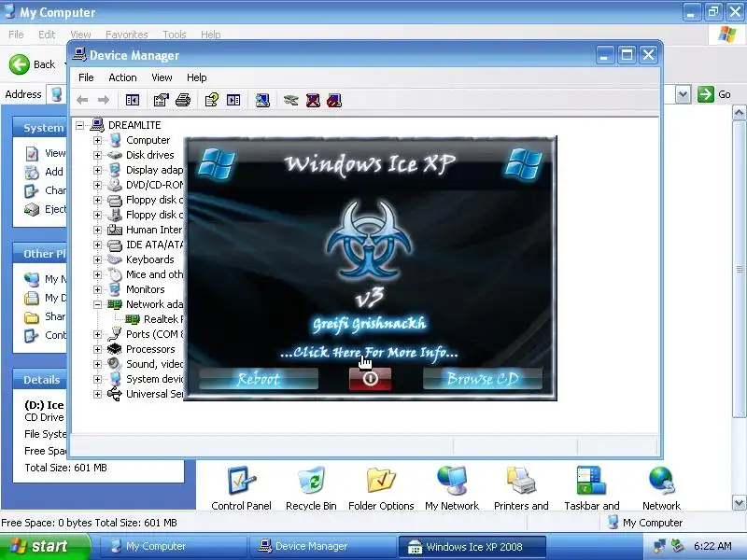Image resolution: width=747 pixels, height=560 pixels.
Task: Click the biohazard logo on the splash
Action: click(369, 241)
